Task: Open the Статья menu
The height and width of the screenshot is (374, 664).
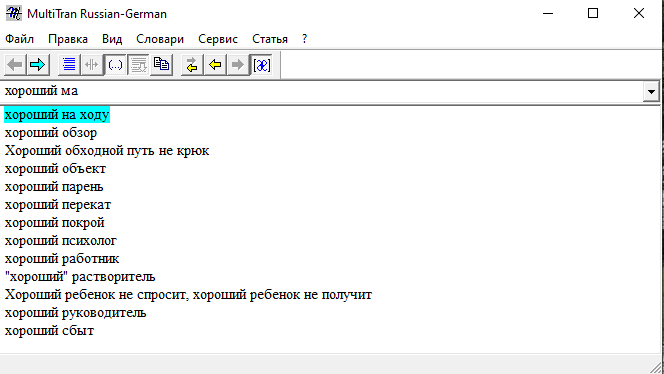Action: click(x=270, y=39)
